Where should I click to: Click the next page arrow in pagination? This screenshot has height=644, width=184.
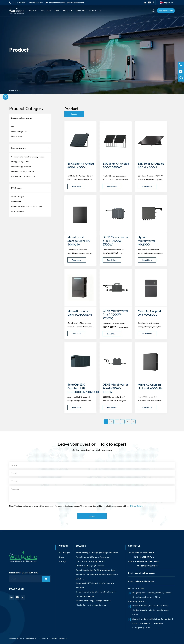133,421
